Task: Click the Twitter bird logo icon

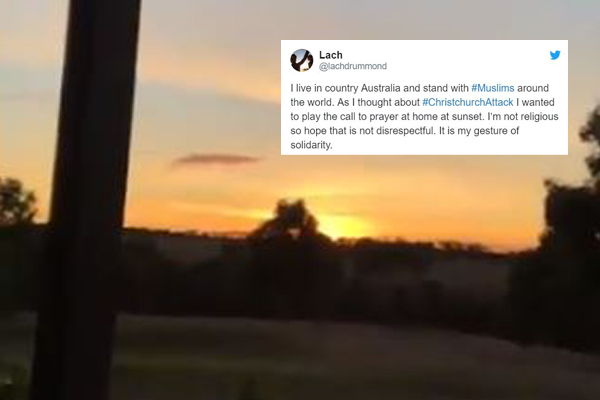Action: pyautogui.click(x=555, y=55)
